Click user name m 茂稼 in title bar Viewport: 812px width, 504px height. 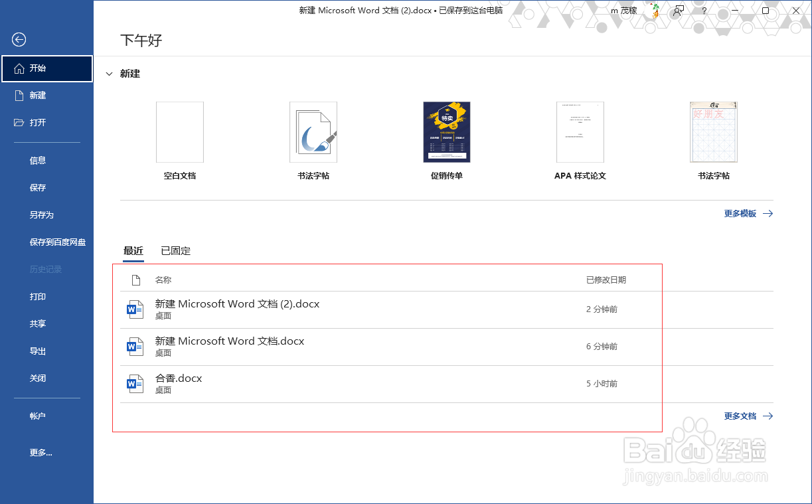624,11
